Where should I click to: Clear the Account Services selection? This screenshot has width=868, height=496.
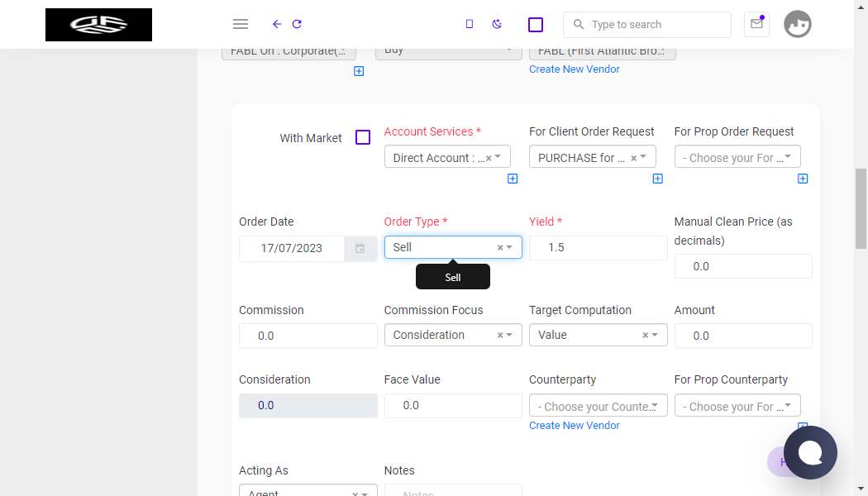[489, 158]
